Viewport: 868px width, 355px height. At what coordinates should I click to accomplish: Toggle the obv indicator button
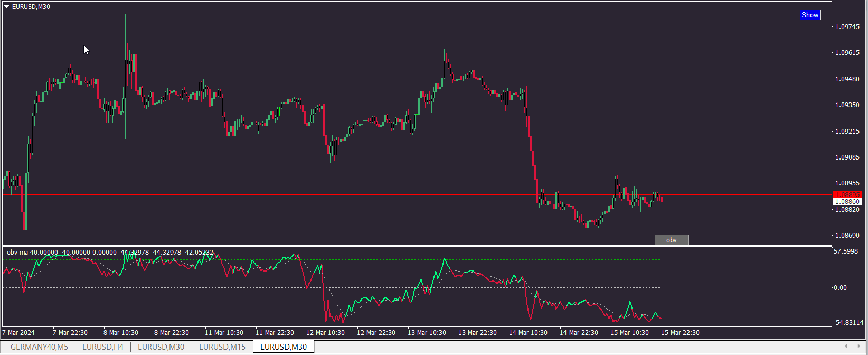click(x=672, y=240)
